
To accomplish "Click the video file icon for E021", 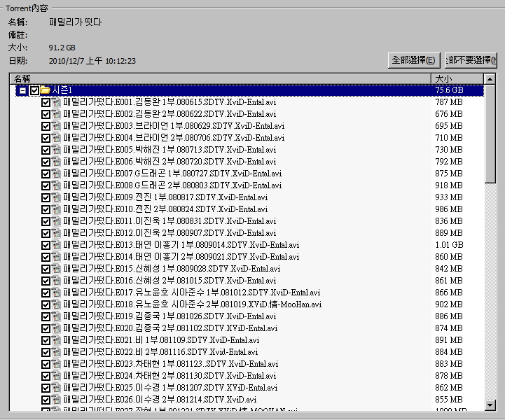I will [x=56, y=340].
